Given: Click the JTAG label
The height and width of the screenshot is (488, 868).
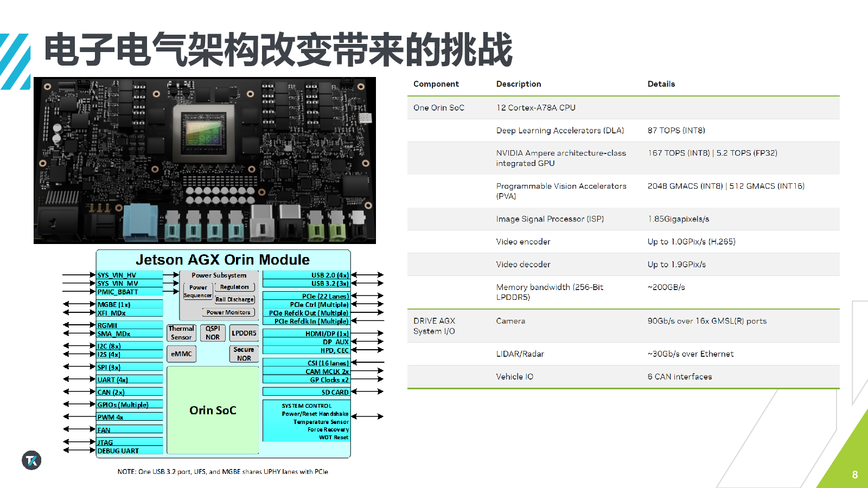Looking at the screenshot, I should pos(105,442).
